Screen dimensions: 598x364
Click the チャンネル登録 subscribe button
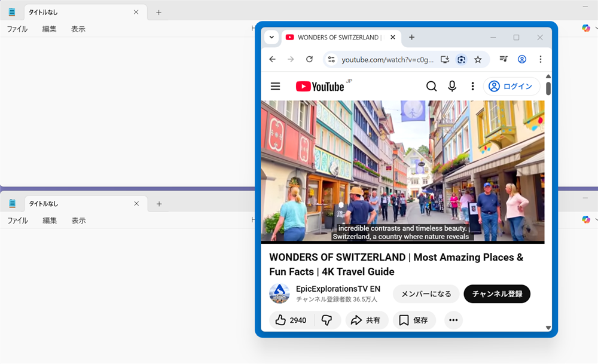coord(497,294)
